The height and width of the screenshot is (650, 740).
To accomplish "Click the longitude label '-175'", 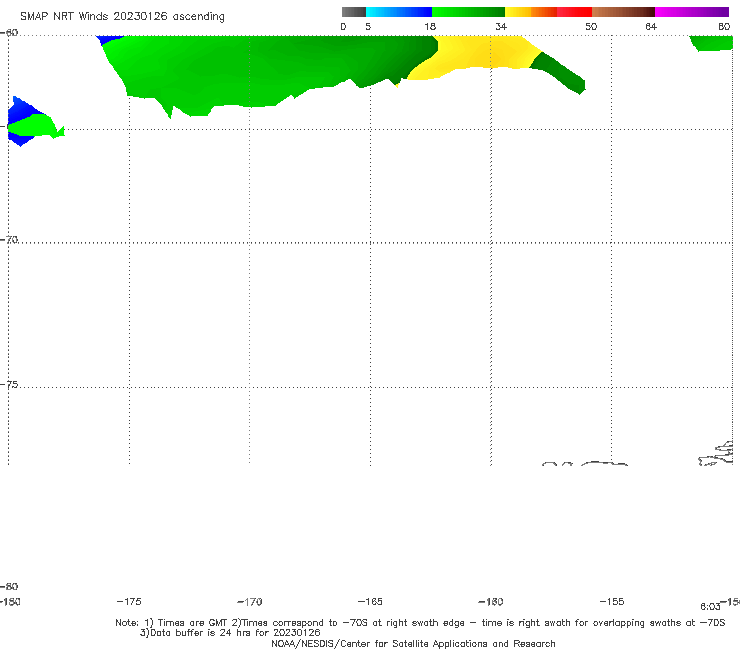I will coord(129,601).
